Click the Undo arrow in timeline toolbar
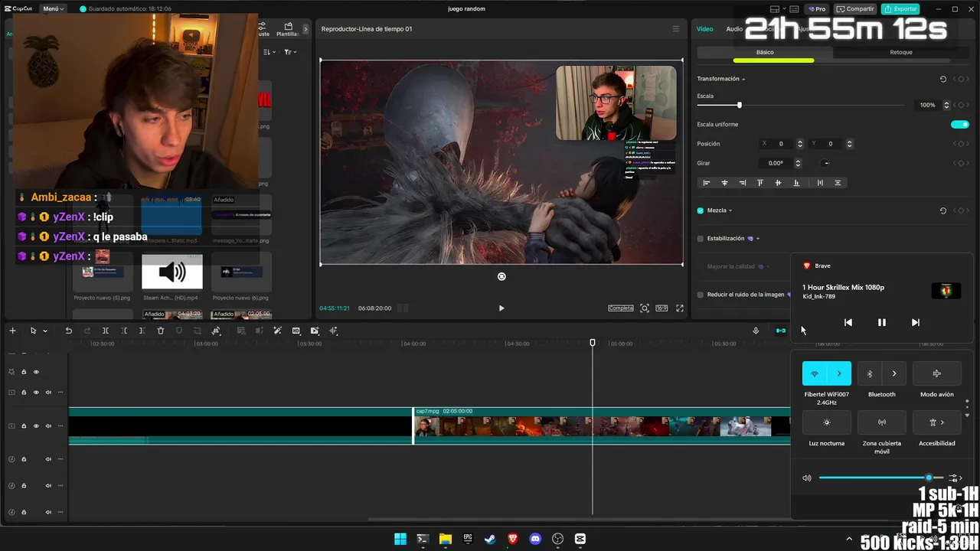 click(68, 331)
